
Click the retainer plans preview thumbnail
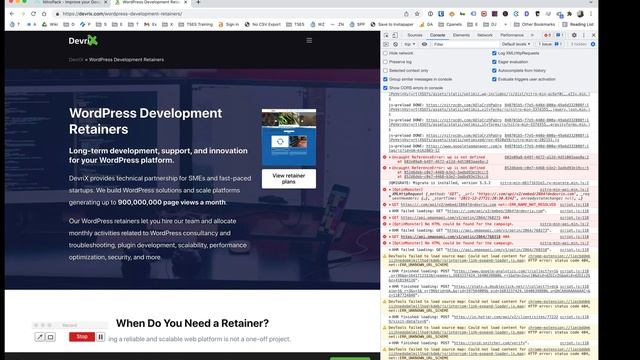[289, 137]
